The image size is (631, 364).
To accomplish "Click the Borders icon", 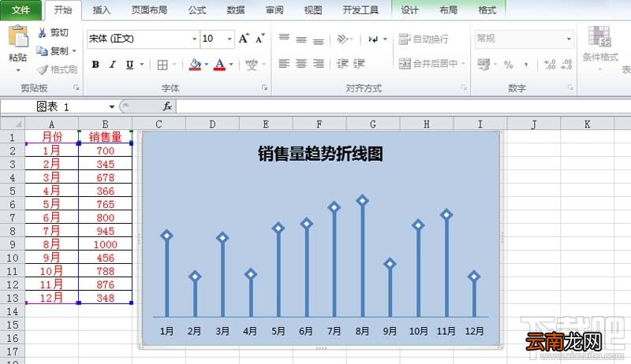I will tap(162, 65).
